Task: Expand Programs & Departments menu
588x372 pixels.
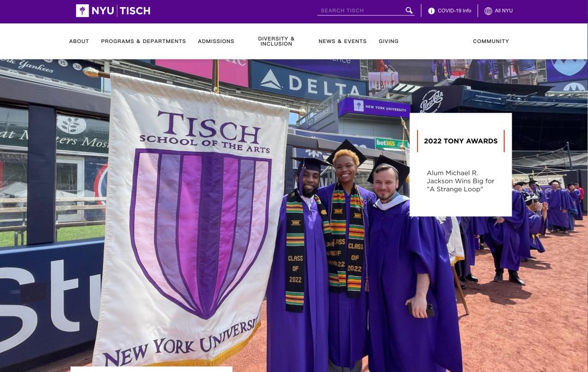Action: click(143, 41)
